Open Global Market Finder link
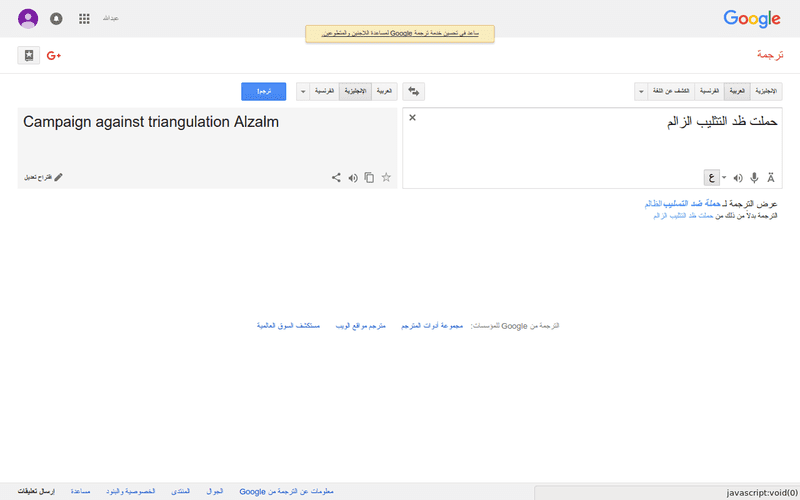 288,326
